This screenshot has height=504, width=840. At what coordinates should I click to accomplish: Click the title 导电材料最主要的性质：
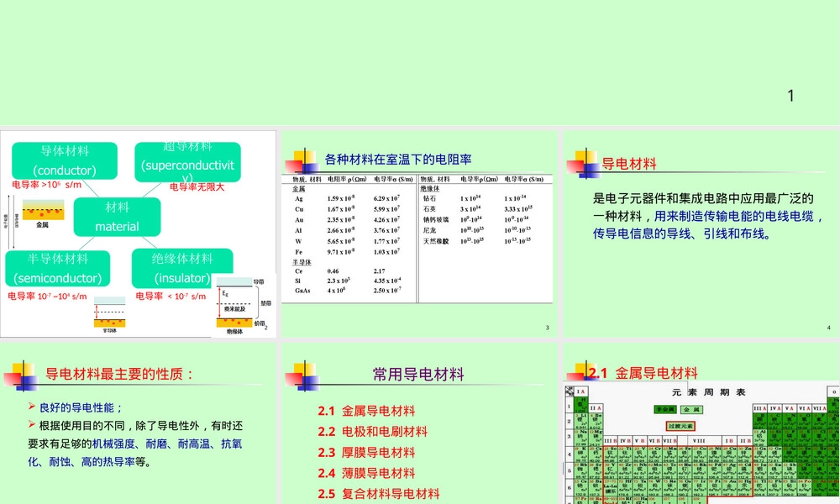(x=120, y=374)
